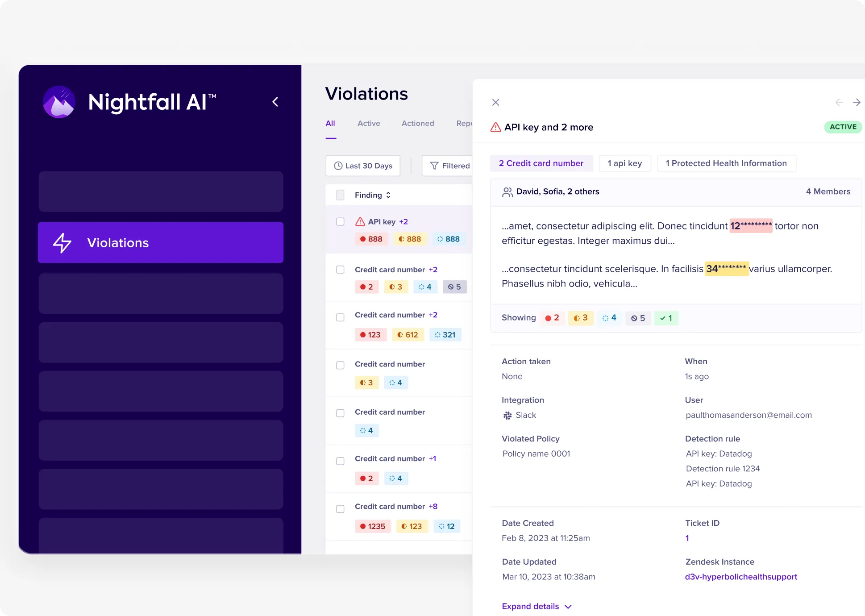
Task: Click the warning triangle on API key row
Action: (x=360, y=222)
